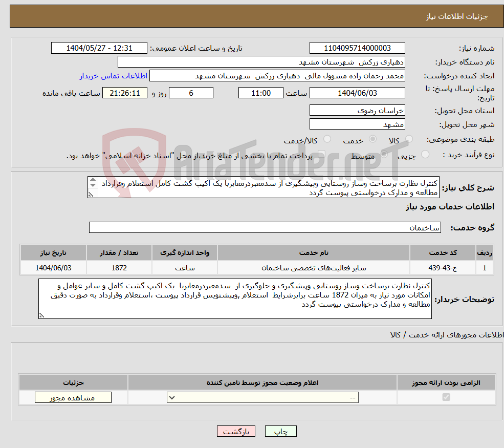Click the واحد اندازه گیری column header
This screenshot has width=504, height=448.
(185, 253)
